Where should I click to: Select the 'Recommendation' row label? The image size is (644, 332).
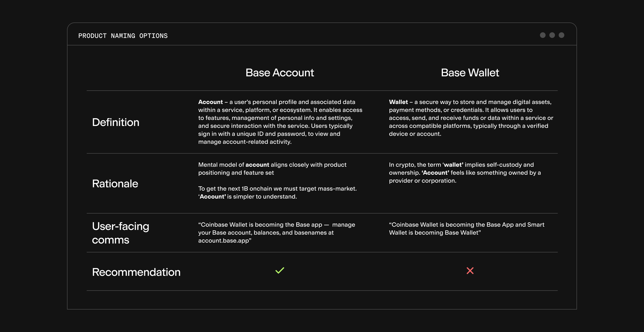(x=136, y=272)
